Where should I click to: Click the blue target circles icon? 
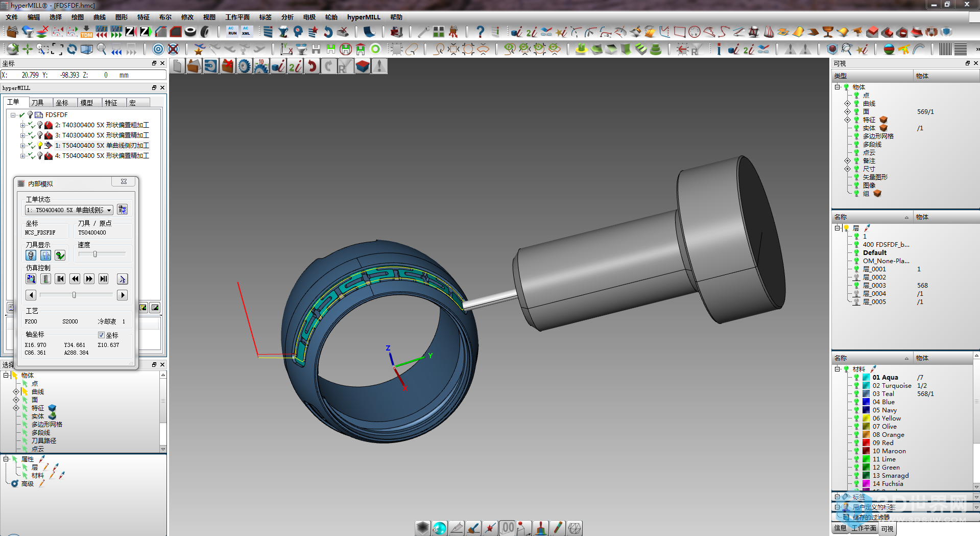pos(158,49)
